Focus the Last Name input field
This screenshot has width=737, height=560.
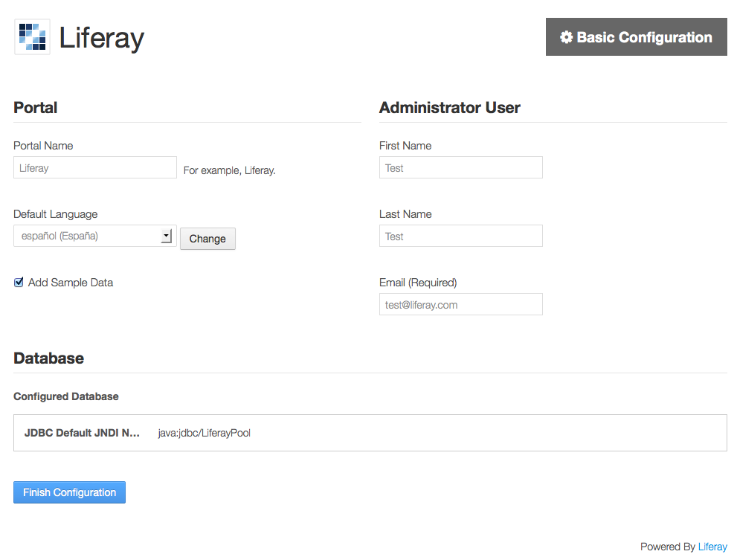(x=460, y=236)
